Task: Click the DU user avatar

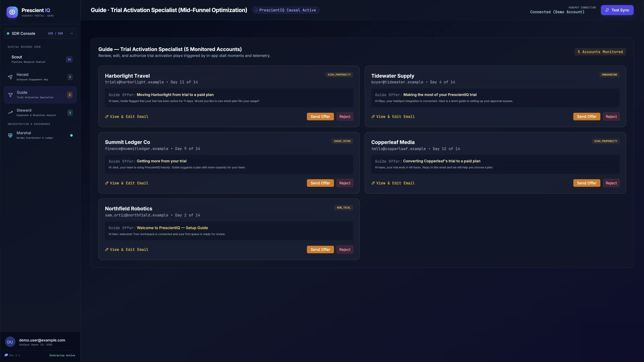Action: pyautogui.click(x=10, y=342)
